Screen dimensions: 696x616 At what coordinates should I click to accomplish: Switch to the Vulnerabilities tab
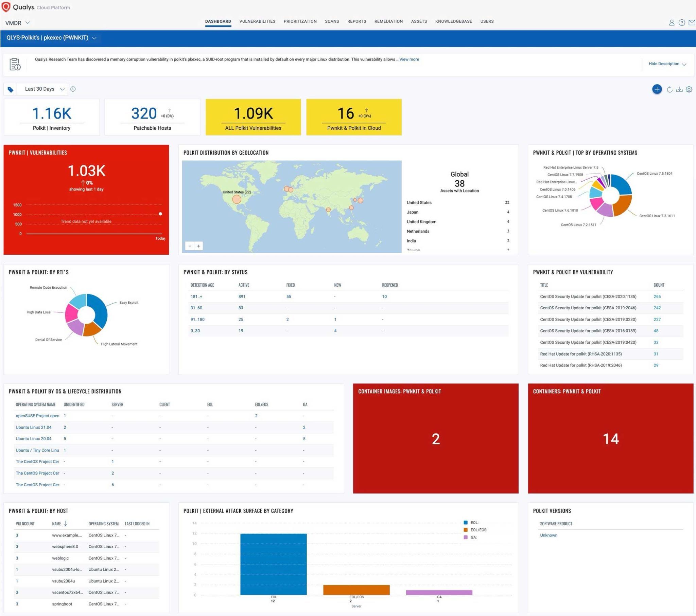257,21
